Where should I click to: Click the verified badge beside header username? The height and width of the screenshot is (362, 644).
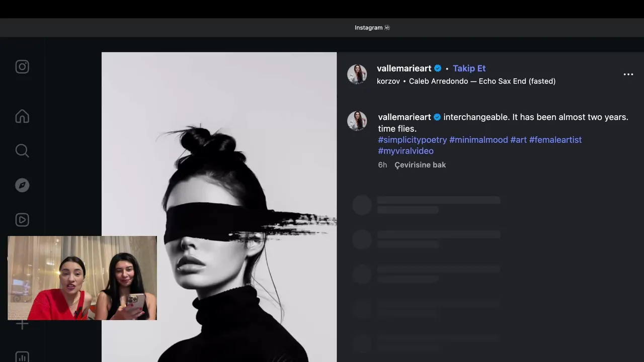pos(438,68)
